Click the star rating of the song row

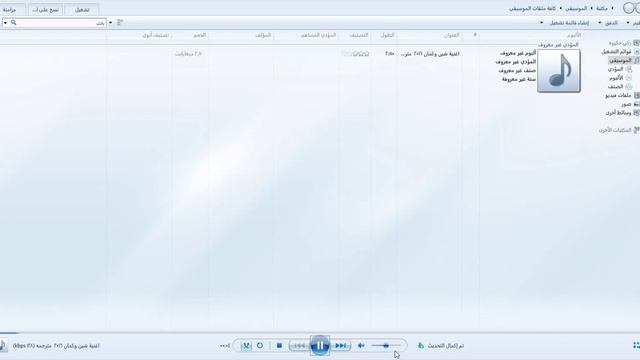(356, 54)
